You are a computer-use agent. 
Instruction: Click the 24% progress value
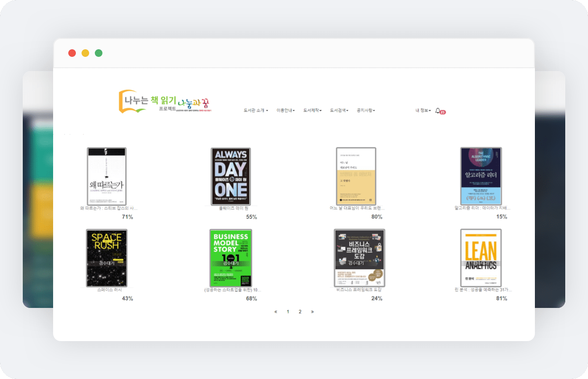click(x=377, y=298)
